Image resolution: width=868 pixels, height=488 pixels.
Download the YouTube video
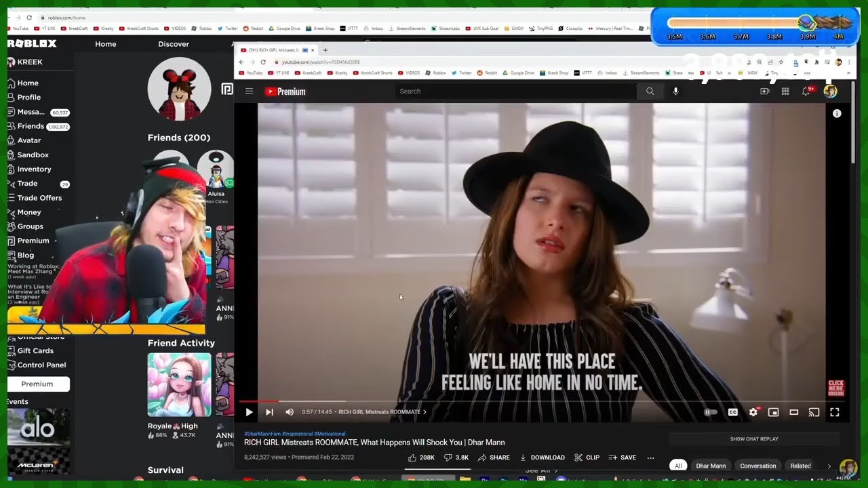[542, 457]
